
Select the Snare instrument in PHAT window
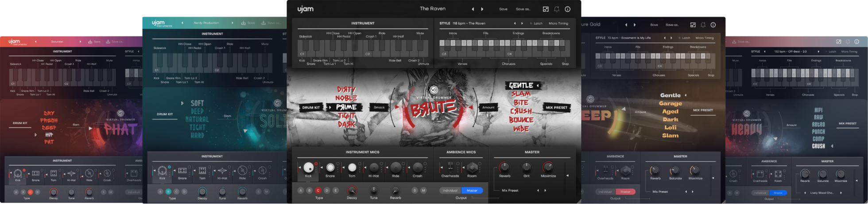pos(36,173)
